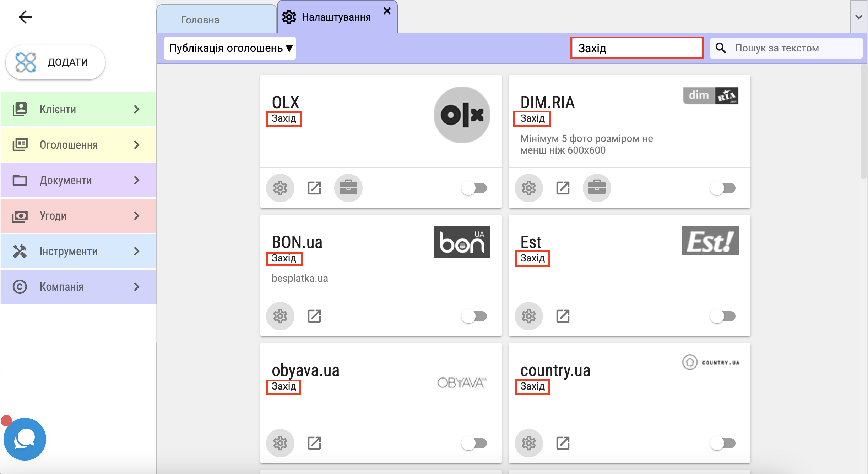Viewport: 868px width, 474px height.
Task: Open DIM.RIA external link icon
Action: click(x=563, y=188)
